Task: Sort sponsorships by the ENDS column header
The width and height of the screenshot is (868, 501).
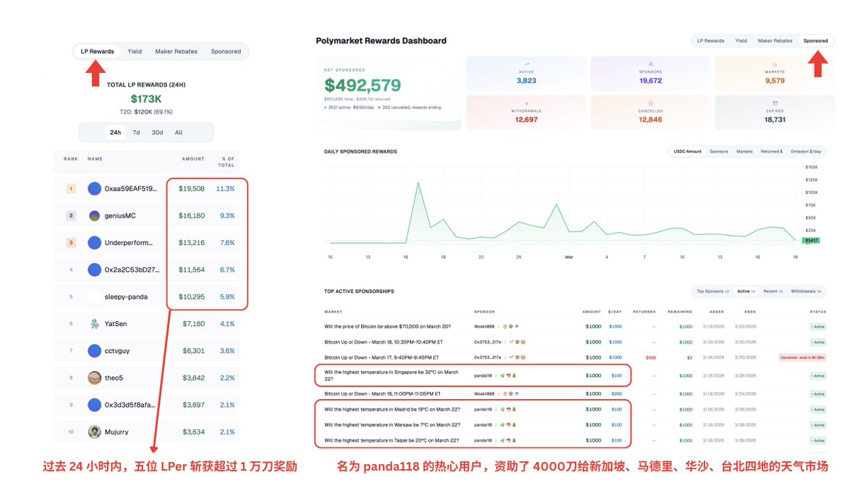Action: point(749,312)
